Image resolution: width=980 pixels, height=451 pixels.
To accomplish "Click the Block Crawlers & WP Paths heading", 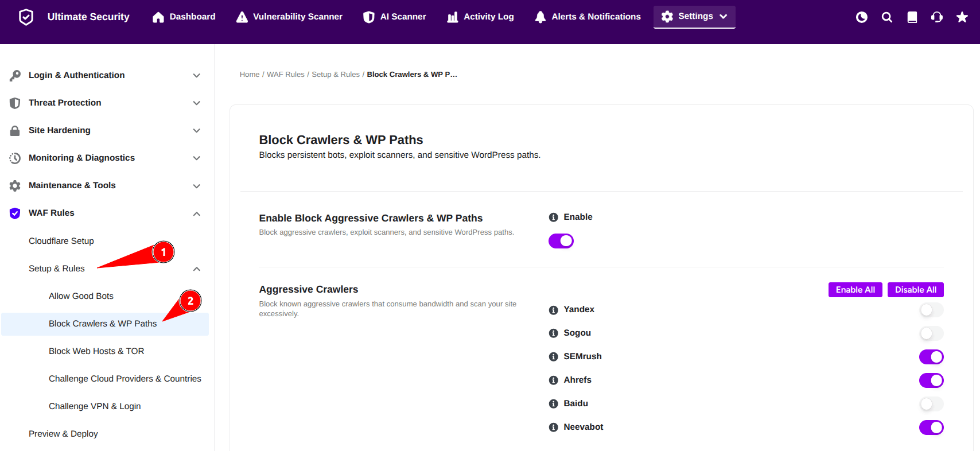I will [341, 140].
